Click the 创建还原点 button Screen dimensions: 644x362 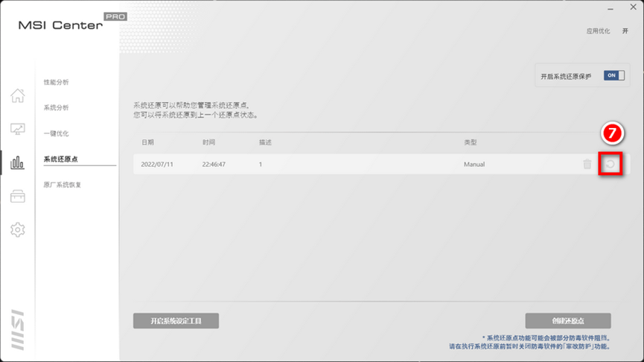[567, 321]
